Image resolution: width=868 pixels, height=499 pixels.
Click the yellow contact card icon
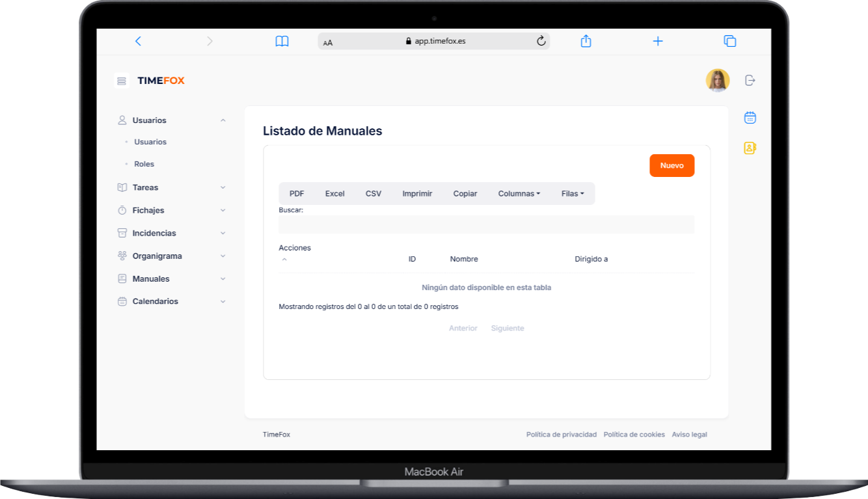750,148
